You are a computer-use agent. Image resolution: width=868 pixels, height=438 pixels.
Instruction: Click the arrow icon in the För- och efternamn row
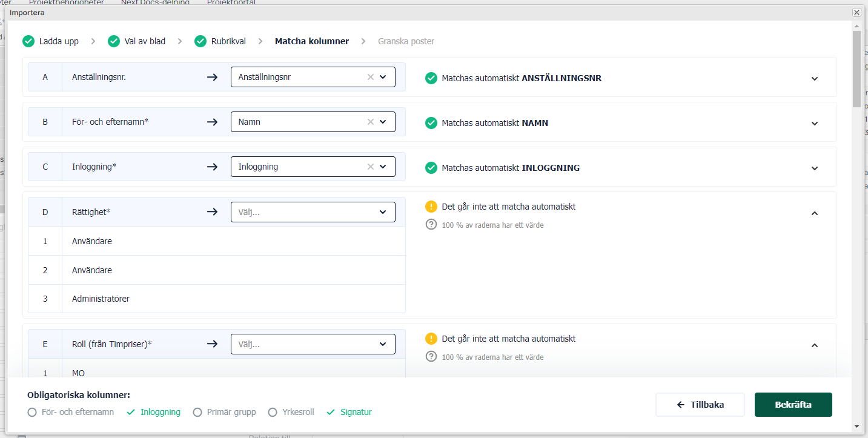(212, 122)
